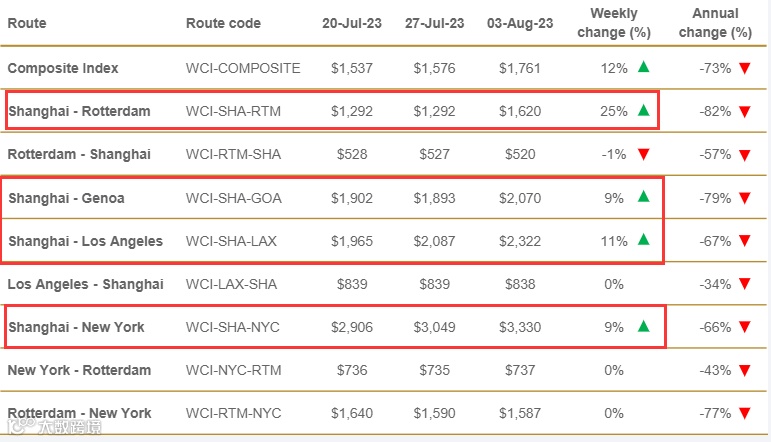Click green up arrow for Shanghai - New York

point(643,326)
